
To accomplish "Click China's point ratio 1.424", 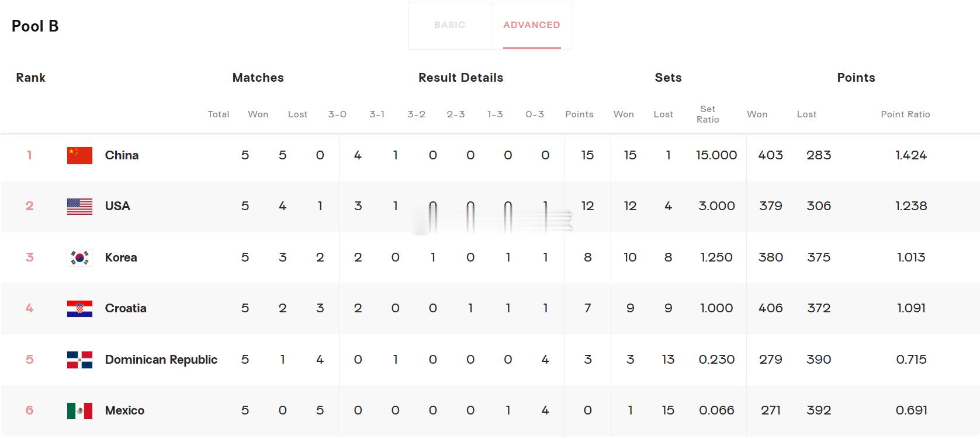I will tap(911, 155).
